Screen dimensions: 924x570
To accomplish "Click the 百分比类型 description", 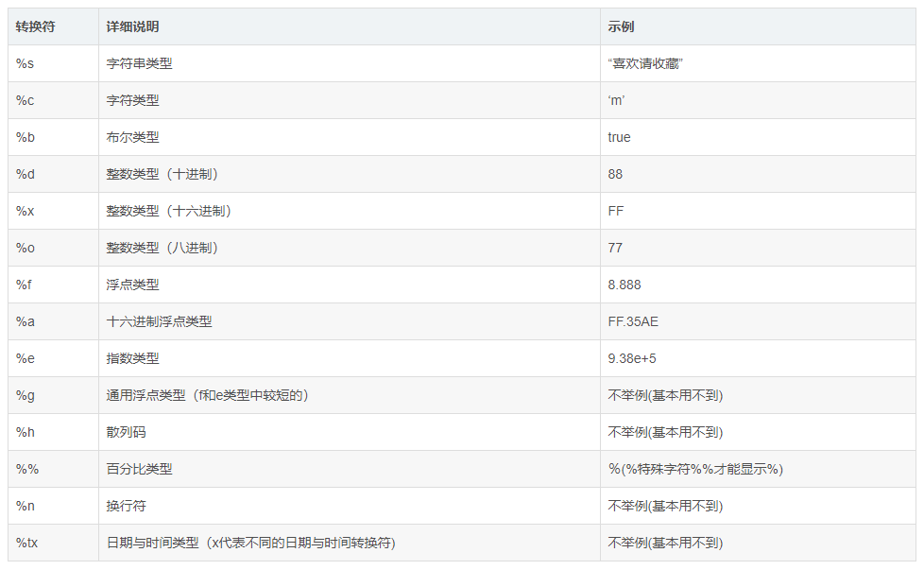I will pyautogui.click(x=139, y=469).
